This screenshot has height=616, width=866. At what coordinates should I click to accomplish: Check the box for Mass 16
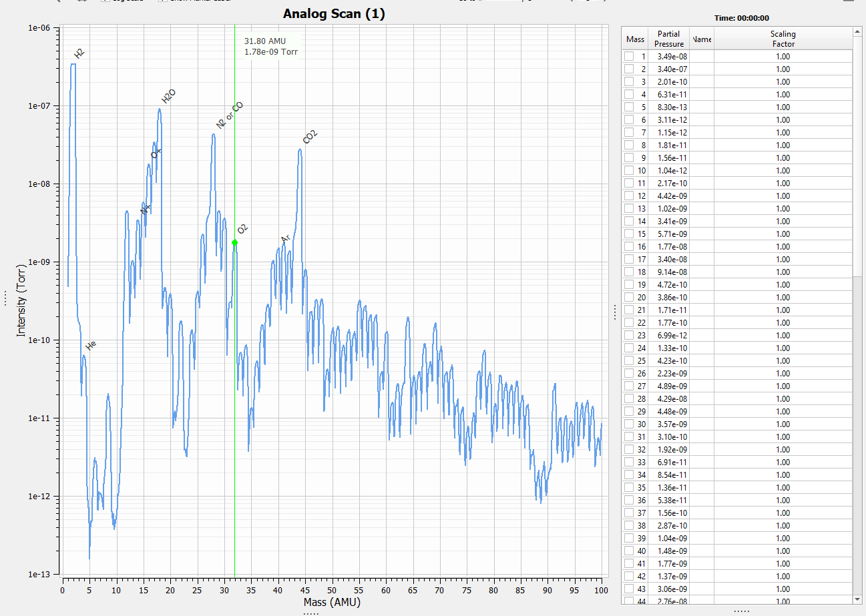(x=629, y=247)
